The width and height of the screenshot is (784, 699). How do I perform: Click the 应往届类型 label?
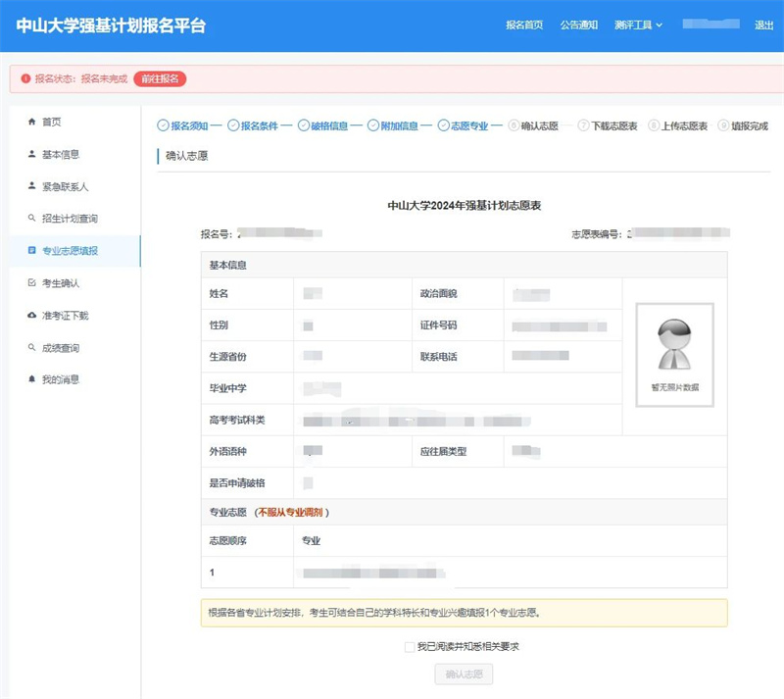(443, 451)
